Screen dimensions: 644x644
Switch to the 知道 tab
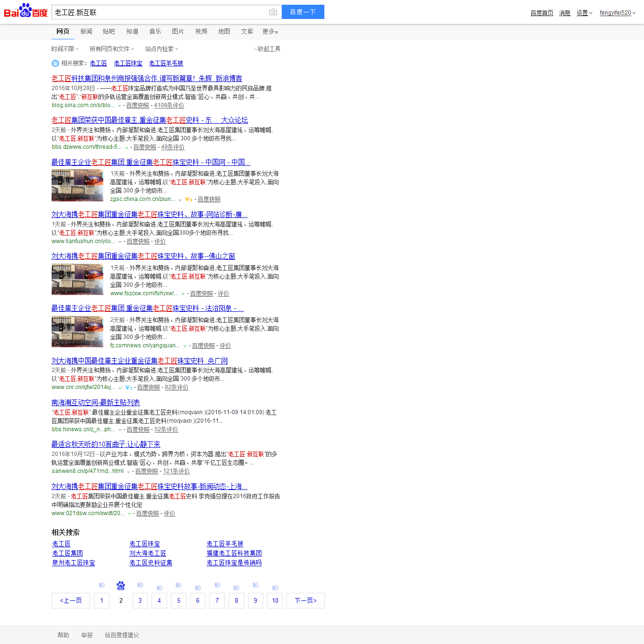coord(132,31)
